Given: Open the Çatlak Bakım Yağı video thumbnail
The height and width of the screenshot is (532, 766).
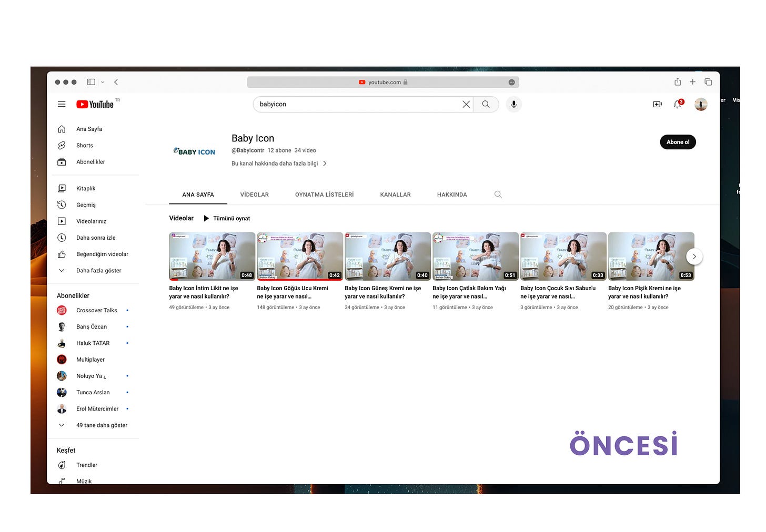Looking at the screenshot, I should point(476,257).
